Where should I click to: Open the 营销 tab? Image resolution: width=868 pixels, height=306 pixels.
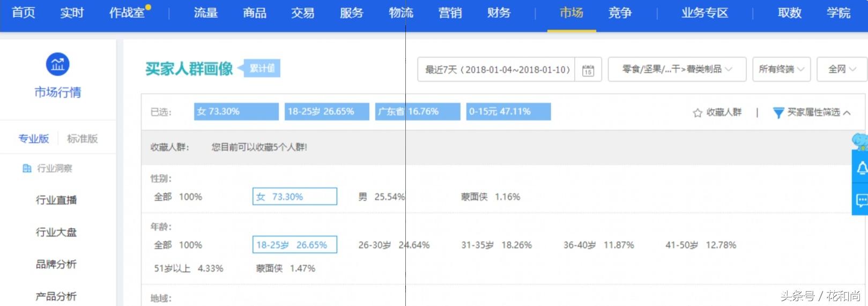coord(450,13)
